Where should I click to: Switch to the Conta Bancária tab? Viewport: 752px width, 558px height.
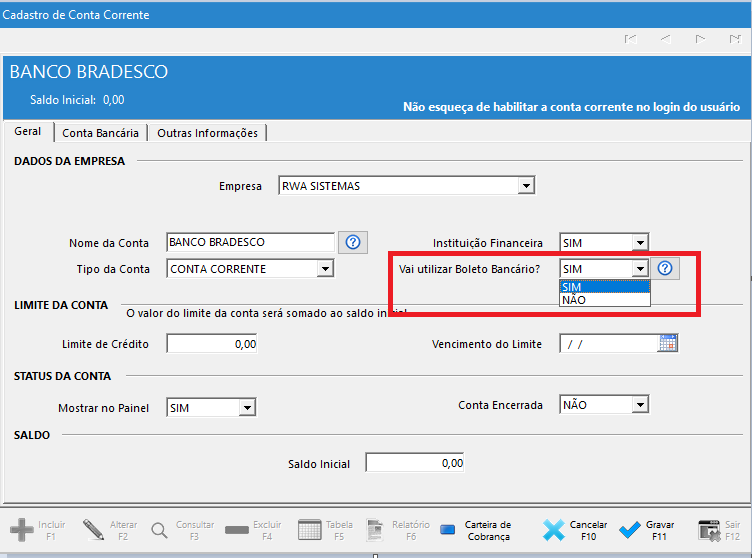(101, 133)
